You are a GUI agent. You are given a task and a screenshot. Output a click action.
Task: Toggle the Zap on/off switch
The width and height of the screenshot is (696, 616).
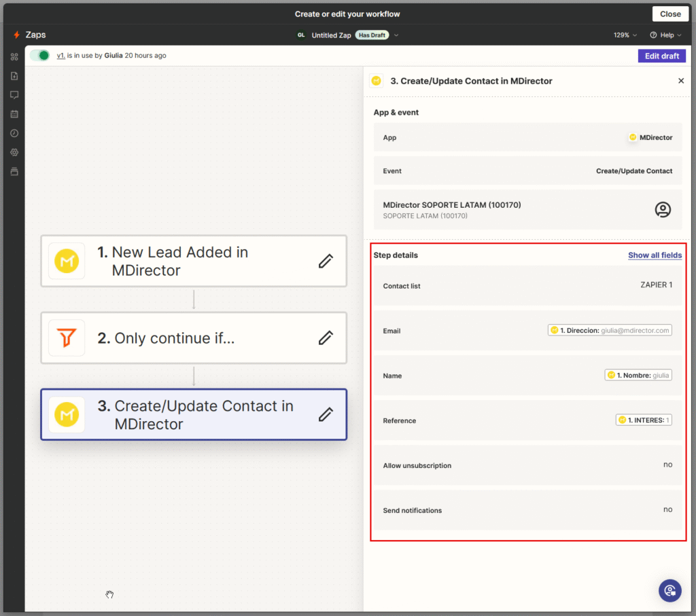[40, 56]
